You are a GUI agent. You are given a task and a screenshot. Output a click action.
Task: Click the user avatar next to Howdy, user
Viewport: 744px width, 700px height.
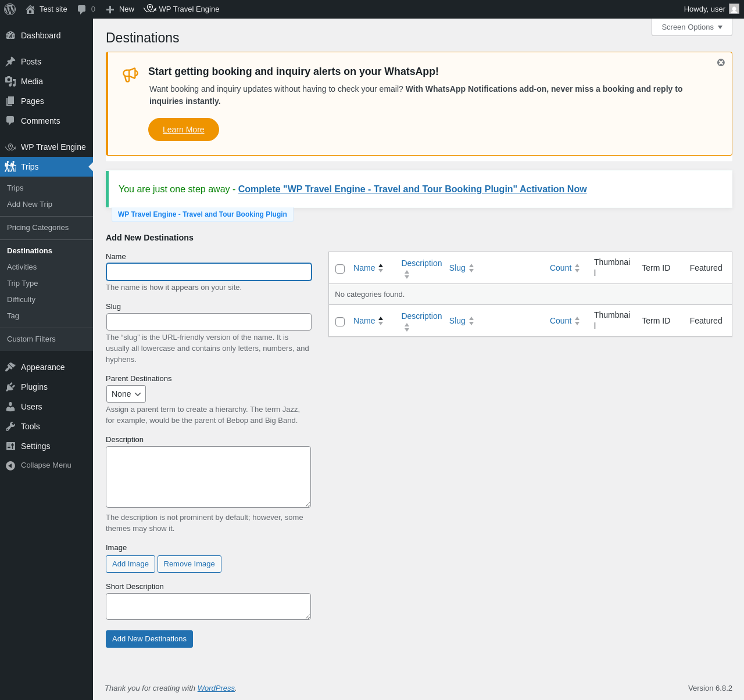734,9
